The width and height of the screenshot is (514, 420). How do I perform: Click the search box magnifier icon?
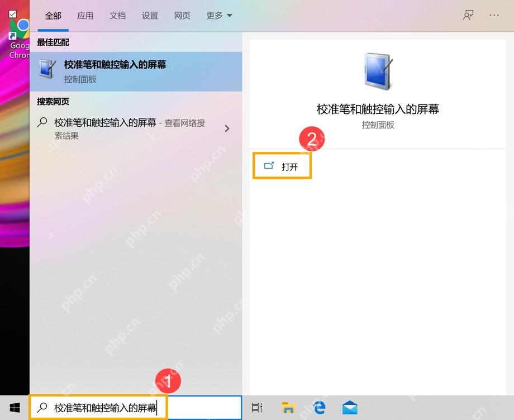(x=42, y=407)
